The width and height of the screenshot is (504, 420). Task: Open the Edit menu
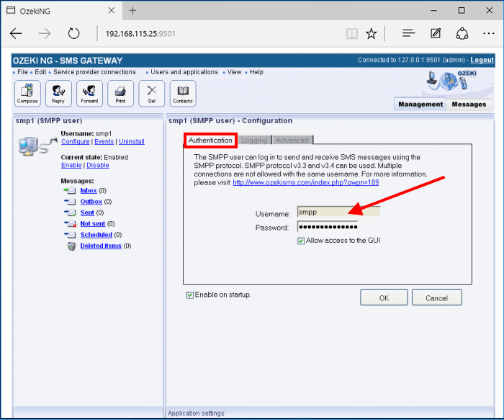point(40,72)
